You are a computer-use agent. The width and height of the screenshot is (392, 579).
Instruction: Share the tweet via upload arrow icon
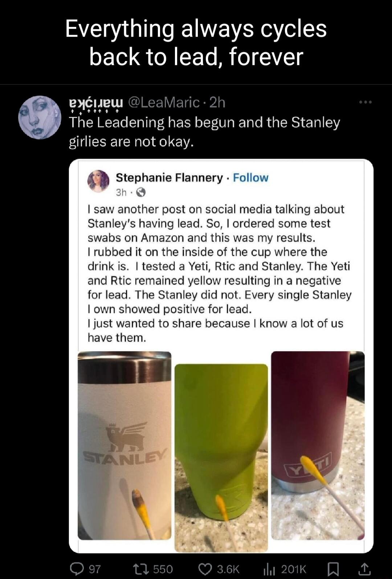364,568
